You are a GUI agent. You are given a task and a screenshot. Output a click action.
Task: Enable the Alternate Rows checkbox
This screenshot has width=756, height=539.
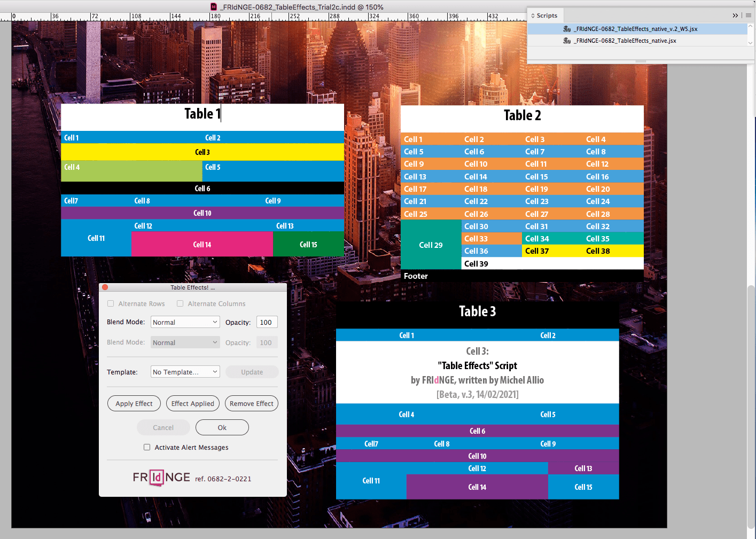pyautogui.click(x=111, y=303)
